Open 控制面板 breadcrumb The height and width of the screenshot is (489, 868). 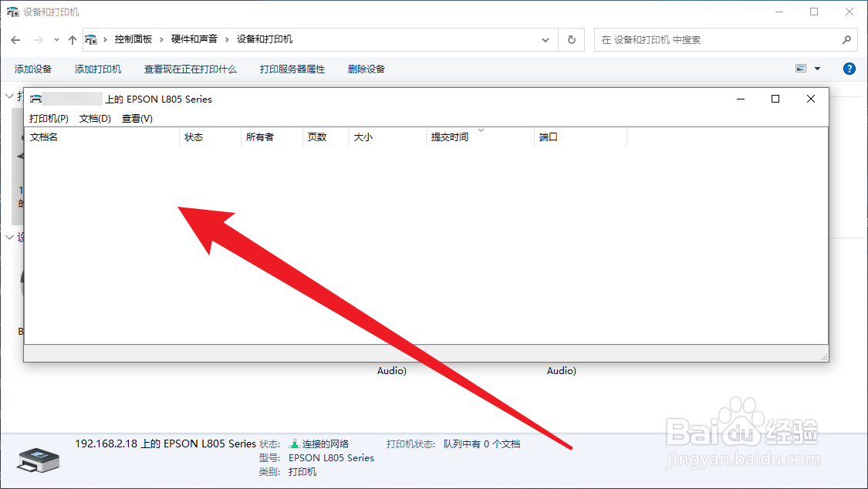click(133, 39)
